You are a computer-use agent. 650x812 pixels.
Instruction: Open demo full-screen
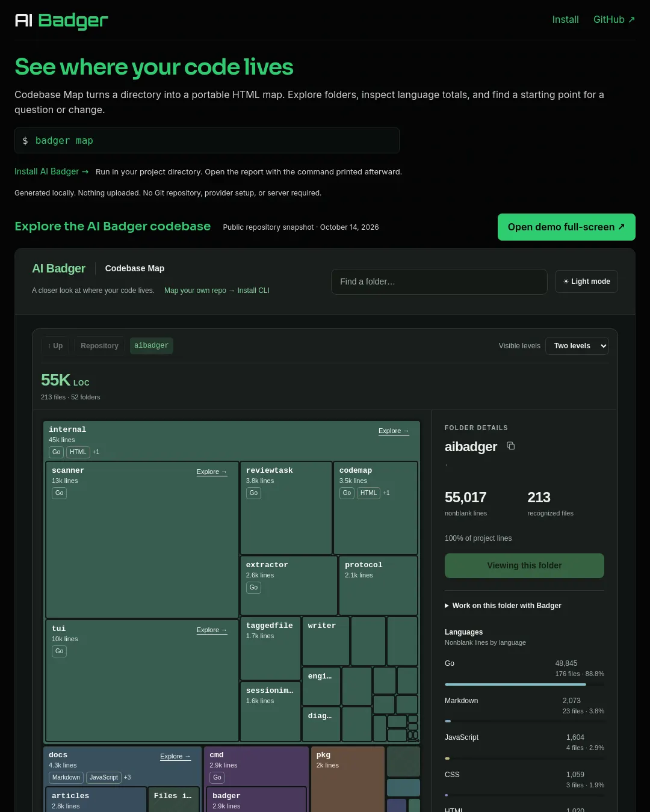[x=566, y=227]
